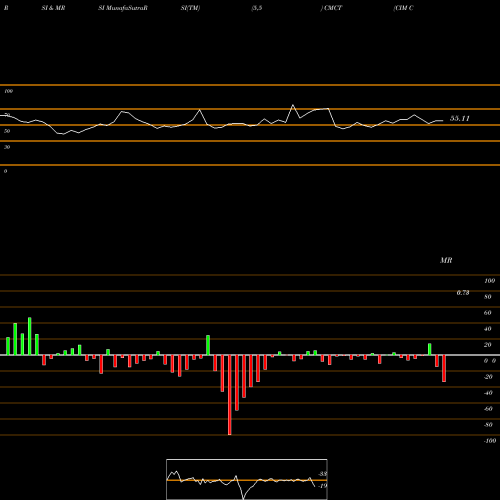
Task: Click the RSI axis label 50 on the left
Action: [7, 131]
